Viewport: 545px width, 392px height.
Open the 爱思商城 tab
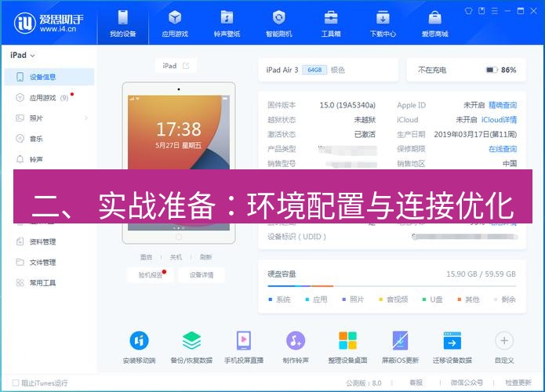(x=434, y=24)
